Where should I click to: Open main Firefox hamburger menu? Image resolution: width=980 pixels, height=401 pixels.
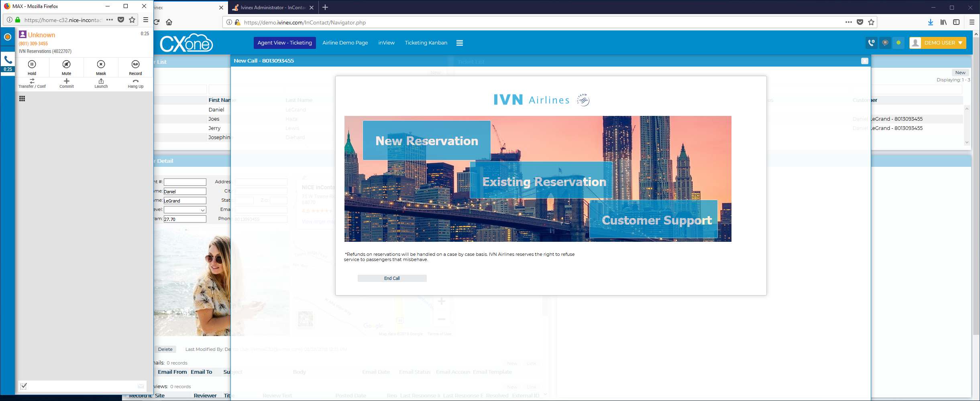click(972, 22)
